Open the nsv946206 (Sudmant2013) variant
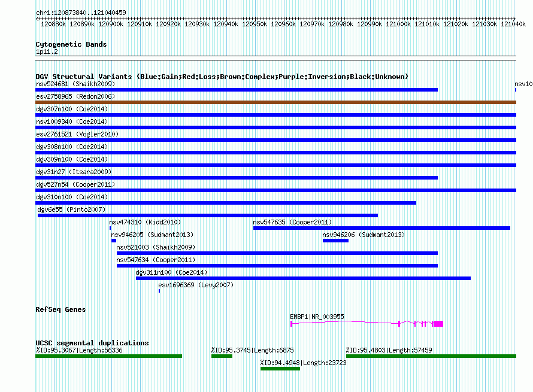Screen dimensions: 533x392 (x=364, y=235)
